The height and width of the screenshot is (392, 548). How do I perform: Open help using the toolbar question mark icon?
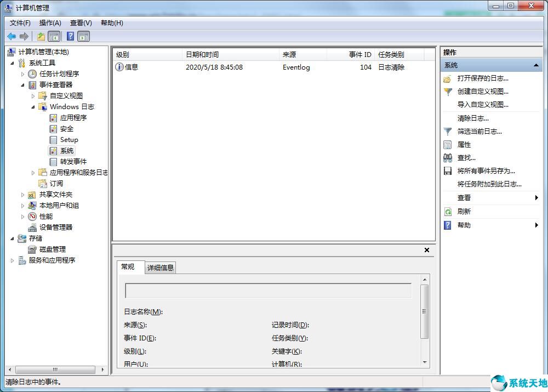(70, 36)
